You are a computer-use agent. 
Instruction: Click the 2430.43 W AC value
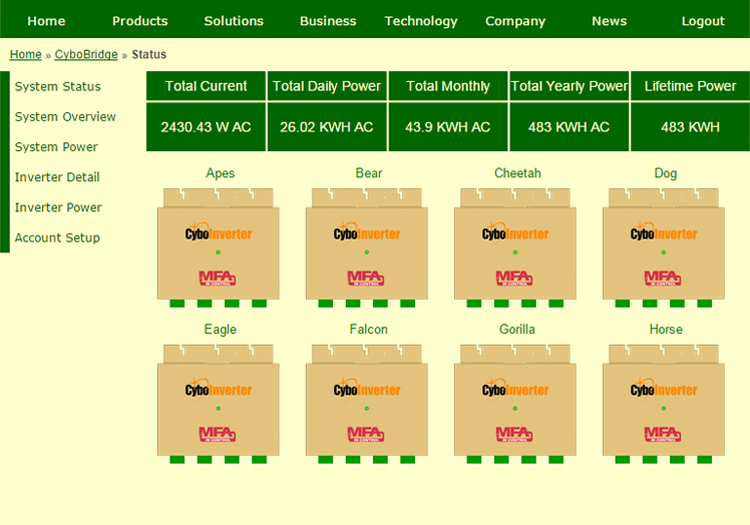pyautogui.click(x=206, y=127)
